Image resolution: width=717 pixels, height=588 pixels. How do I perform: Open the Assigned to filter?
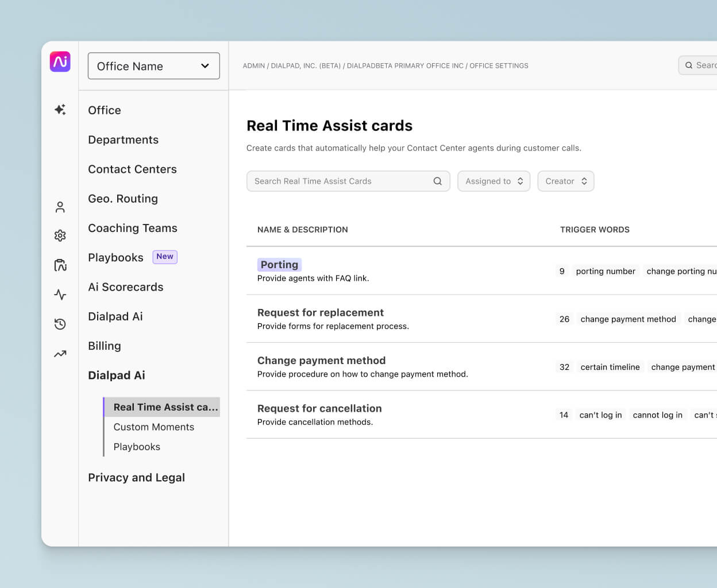493,181
